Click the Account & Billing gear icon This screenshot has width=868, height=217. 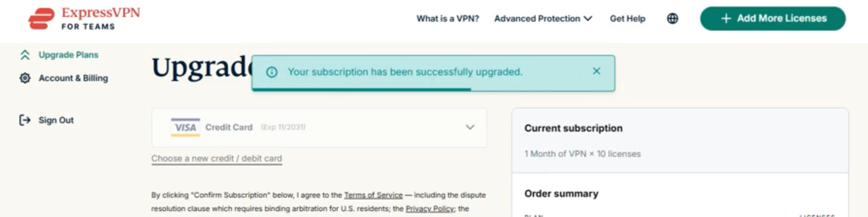coord(25,78)
